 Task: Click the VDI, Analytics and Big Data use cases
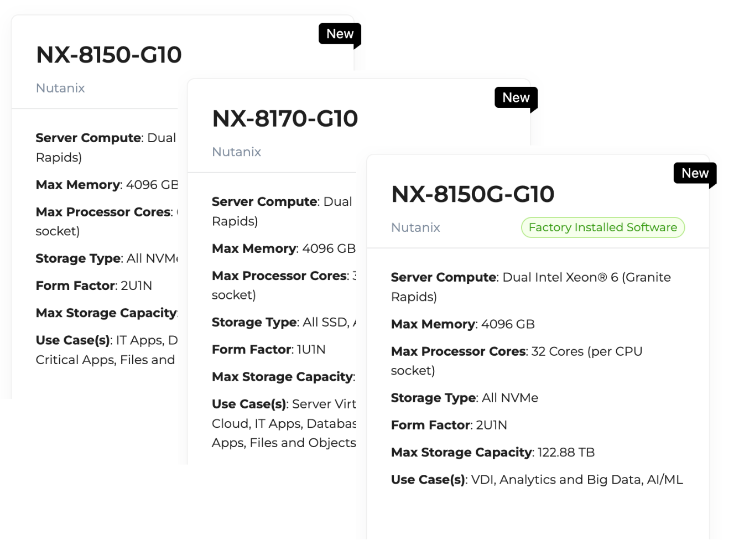[537, 480]
